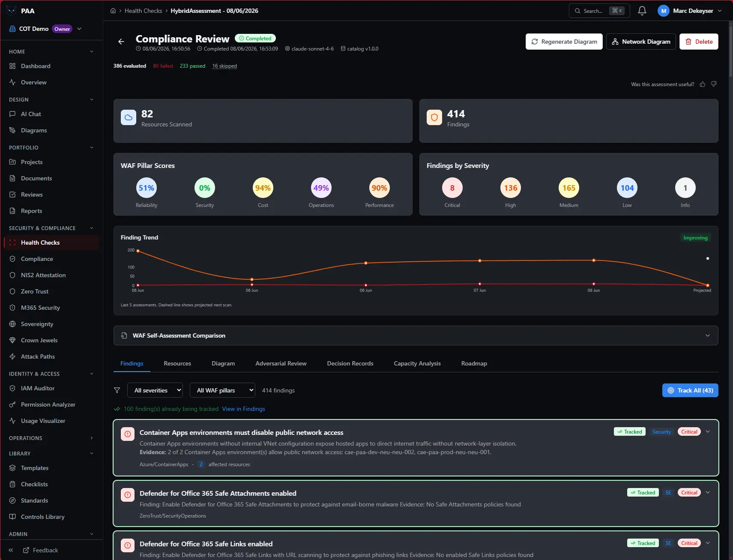This screenshot has width=733, height=560.
Task: Switch to the Adversarial Review tab
Action: click(281, 363)
